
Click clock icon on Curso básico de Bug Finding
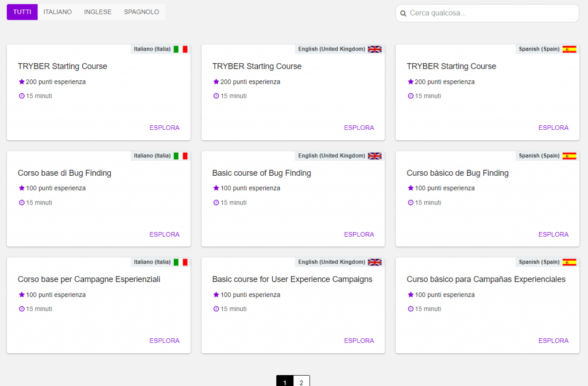coord(411,203)
